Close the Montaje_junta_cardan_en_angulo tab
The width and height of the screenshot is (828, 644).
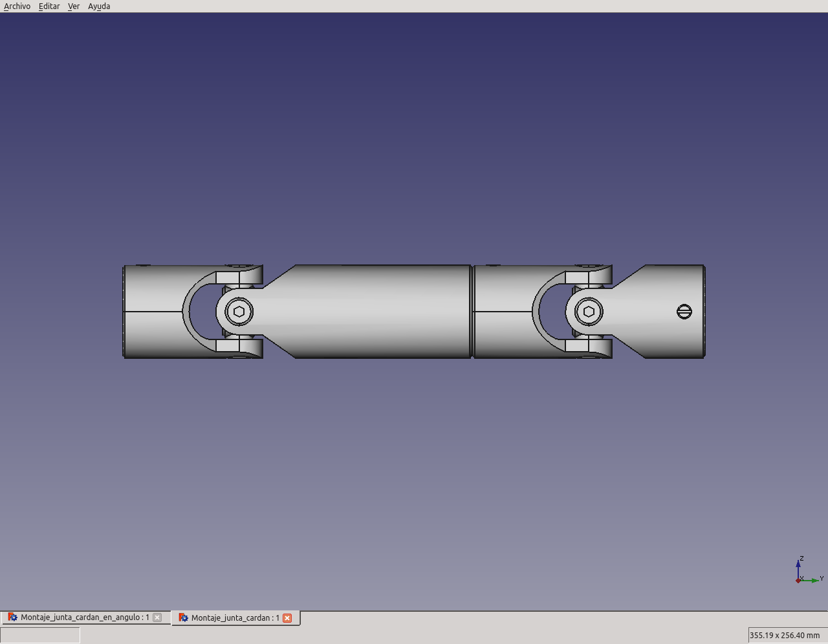(x=157, y=617)
